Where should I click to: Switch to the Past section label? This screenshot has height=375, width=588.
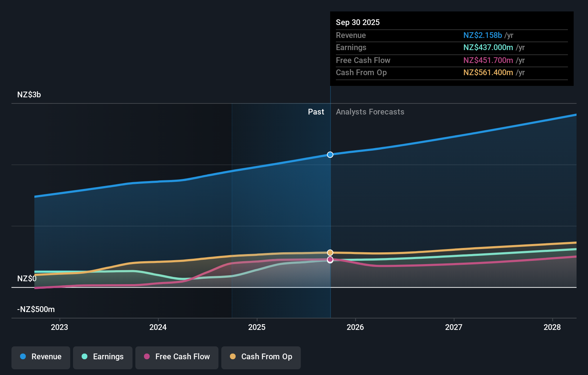(316, 112)
